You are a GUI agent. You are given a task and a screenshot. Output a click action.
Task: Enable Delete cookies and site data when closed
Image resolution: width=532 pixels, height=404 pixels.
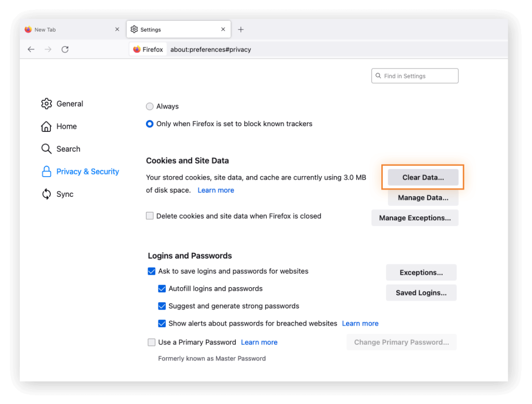click(x=150, y=216)
